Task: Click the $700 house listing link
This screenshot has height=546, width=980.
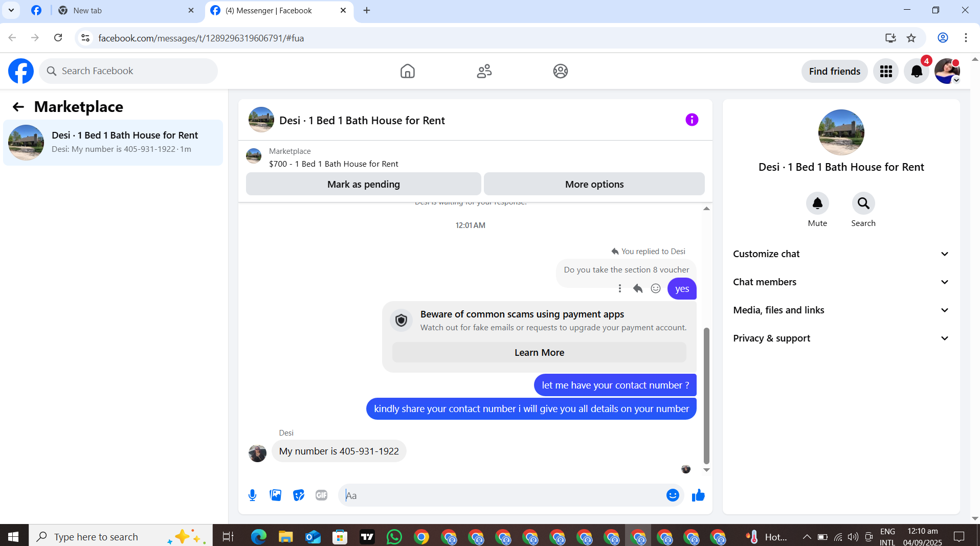Action: coord(333,164)
